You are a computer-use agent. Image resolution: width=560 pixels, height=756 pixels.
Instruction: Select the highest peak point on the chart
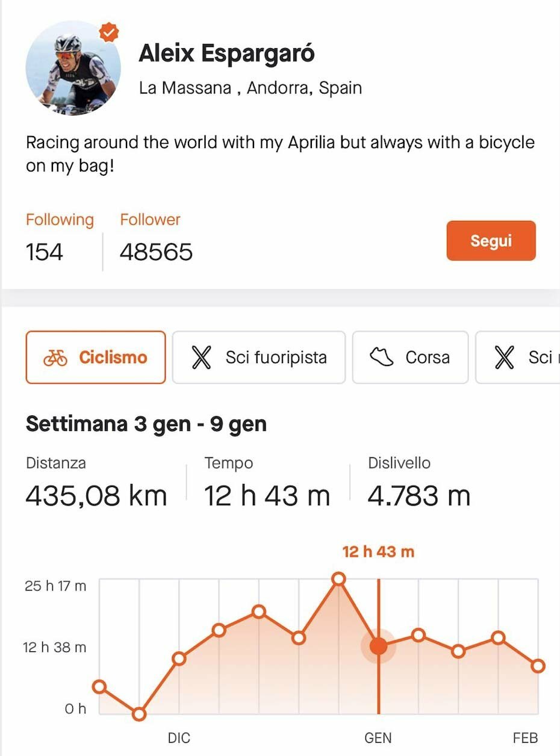tap(338, 579)
